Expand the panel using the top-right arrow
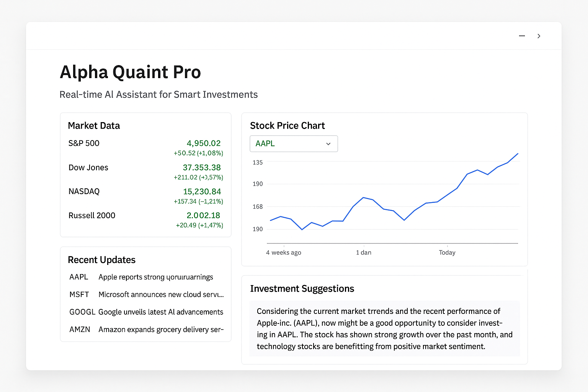This screenshot has width=588, height=392. 539,36
